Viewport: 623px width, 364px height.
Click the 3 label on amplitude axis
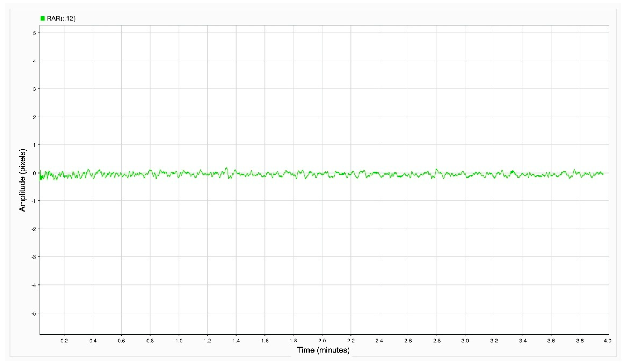pos(35,89)
